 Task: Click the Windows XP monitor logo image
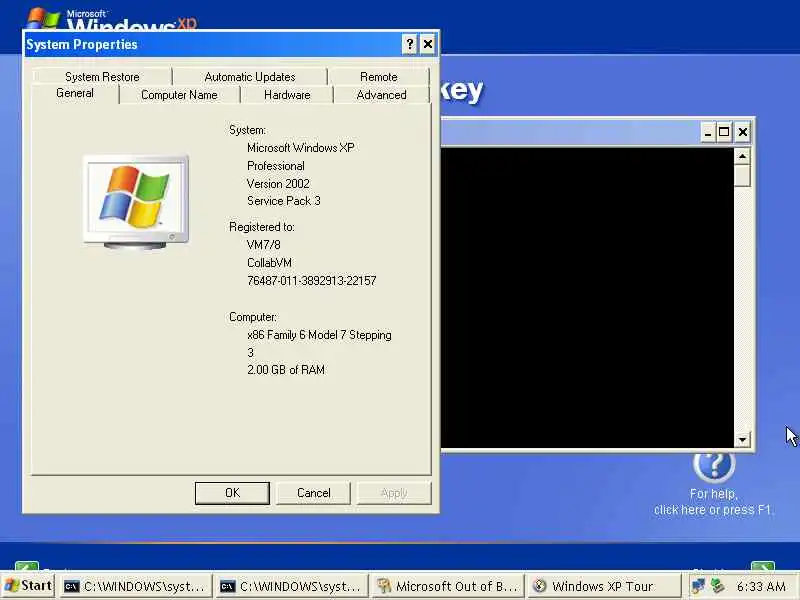click(136, 202)
